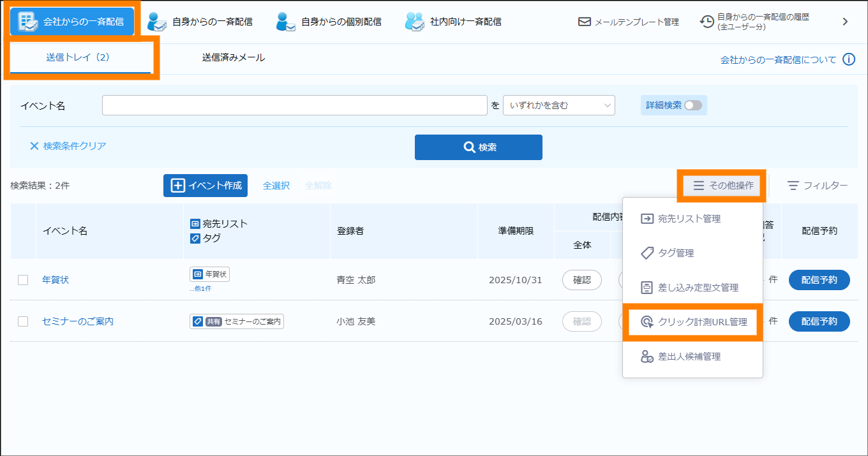Toggle the 詳細検索 switch
The image size is (868, 456).
692,105
